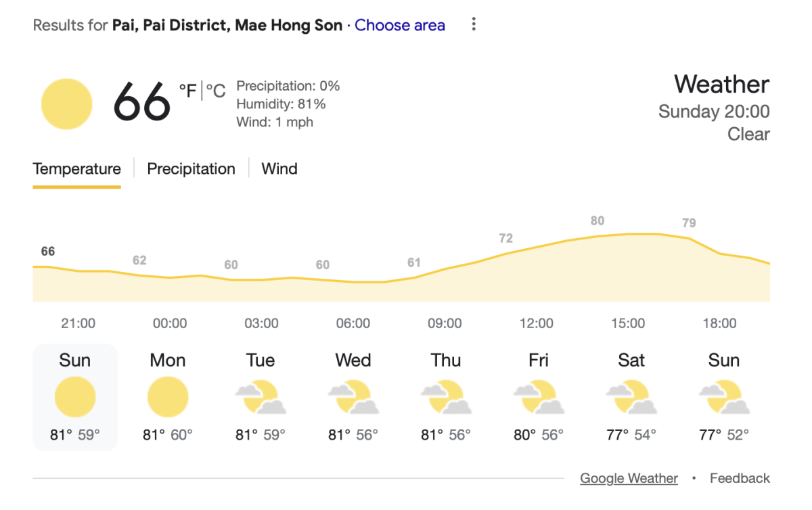Click the Choose area link
This screenshot has width=812, height=510.
pyautogui.click(x=400, y=26)
